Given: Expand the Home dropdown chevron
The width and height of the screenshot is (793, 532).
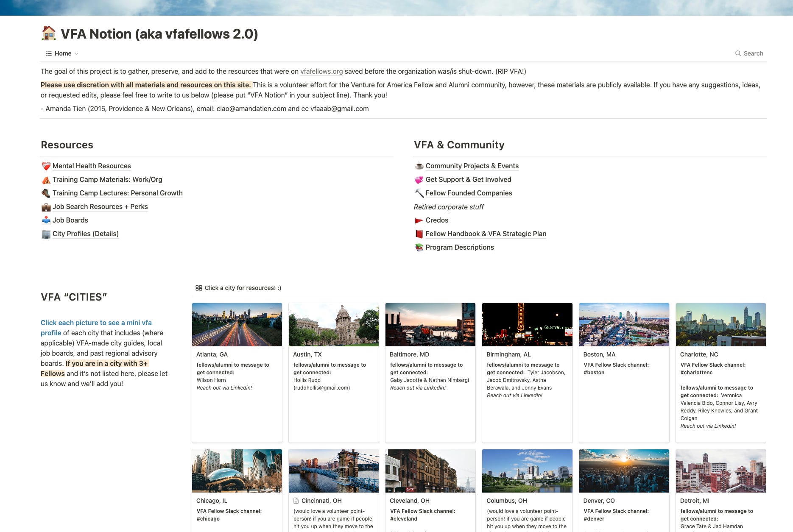Looking at the screenshot, I should pyautogui.click(x=76, y=54).
